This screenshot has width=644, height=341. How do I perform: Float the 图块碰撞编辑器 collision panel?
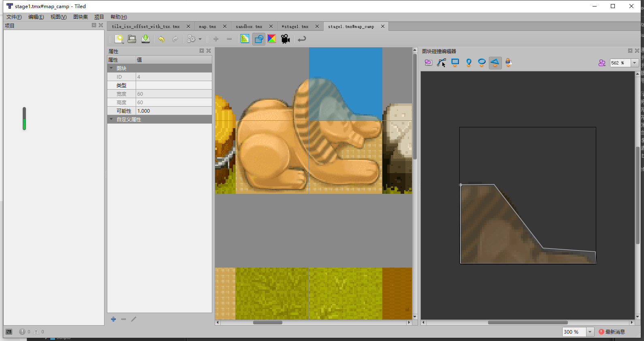click(x=630, y=51)
